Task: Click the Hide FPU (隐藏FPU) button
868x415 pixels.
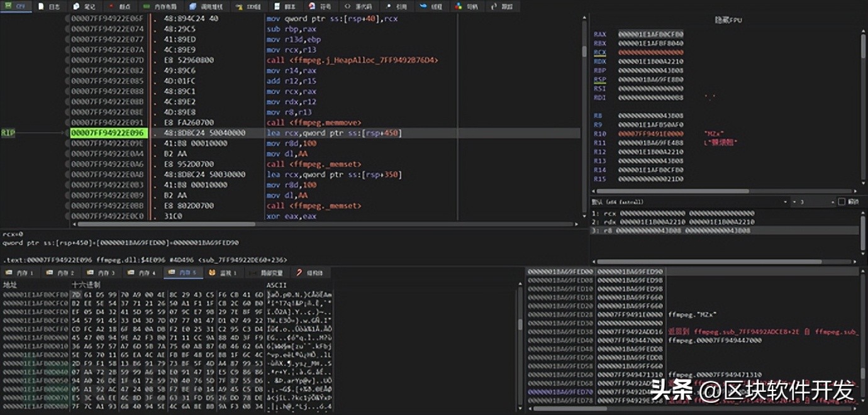Action: (x=730, y=20)
